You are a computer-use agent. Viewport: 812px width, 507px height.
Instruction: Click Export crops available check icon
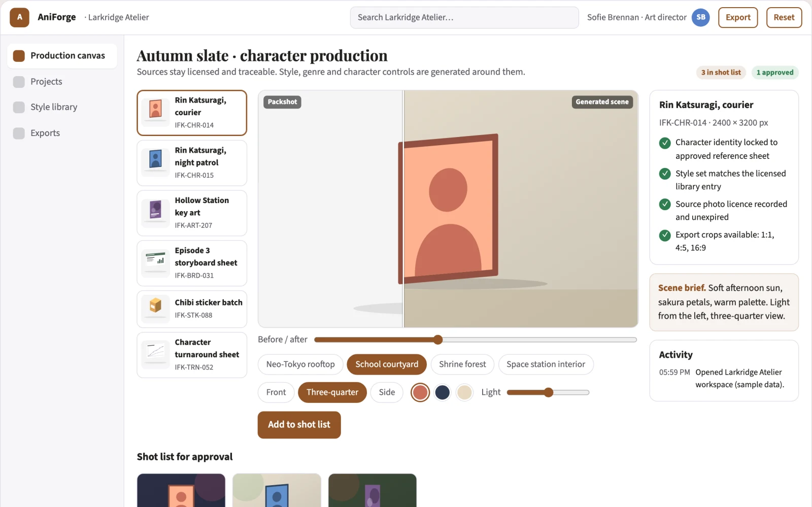[x=665, y=235]
